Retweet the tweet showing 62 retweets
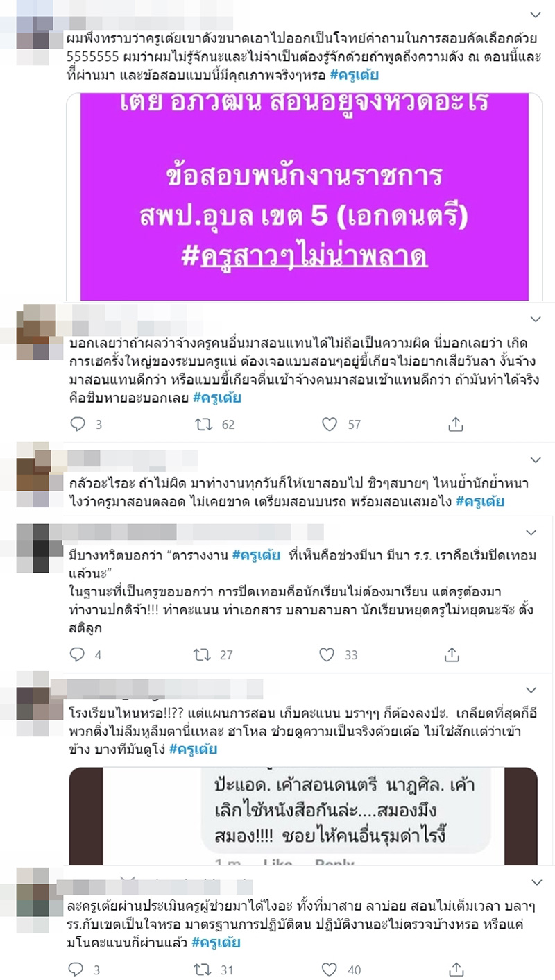The height and width of the screenshot is (980, 555). pos(203,424)
